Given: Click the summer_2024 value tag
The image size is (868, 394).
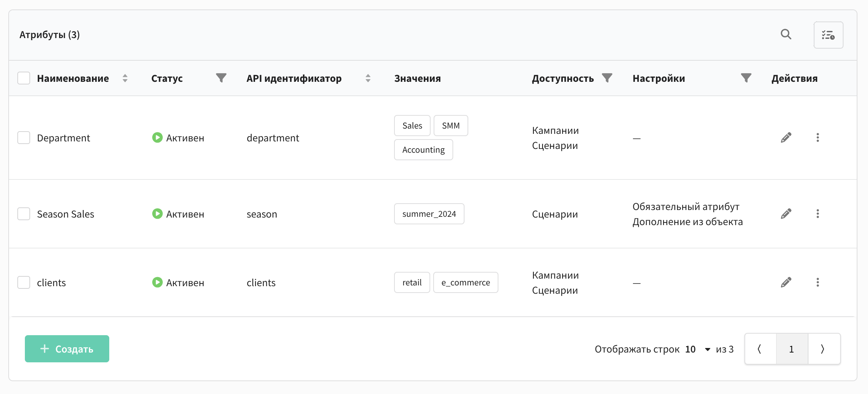Looking at the screenshot, I should coord(429,214).
